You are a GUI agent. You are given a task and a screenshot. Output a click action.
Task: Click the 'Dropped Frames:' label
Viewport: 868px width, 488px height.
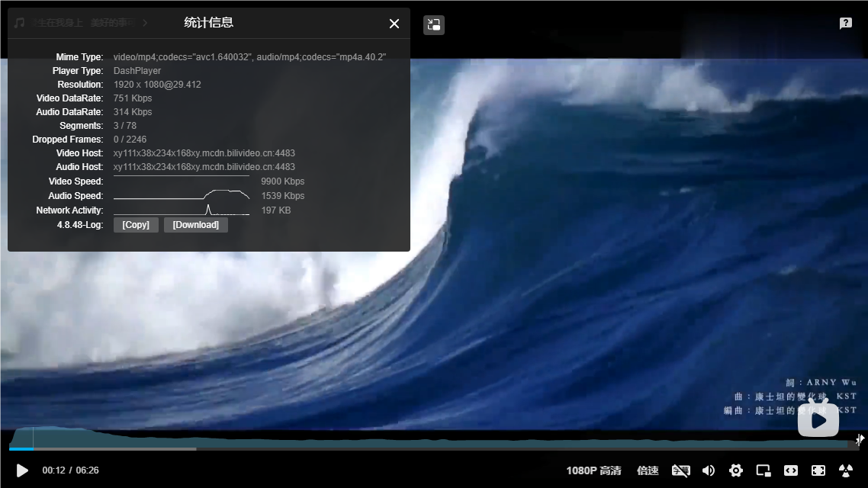pyautogui.click(x=68, y=140)
